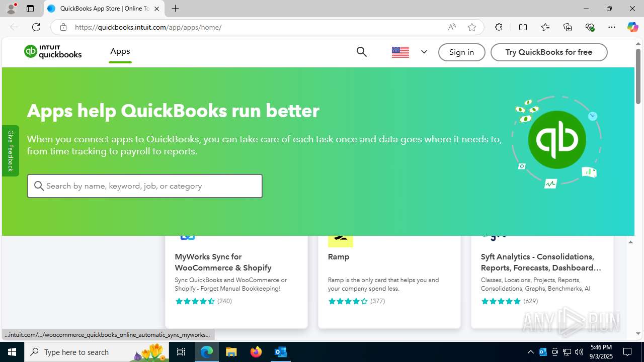The image size is (644, 362).
Task: Open Collections icon
Action: [x=568, y=27]
